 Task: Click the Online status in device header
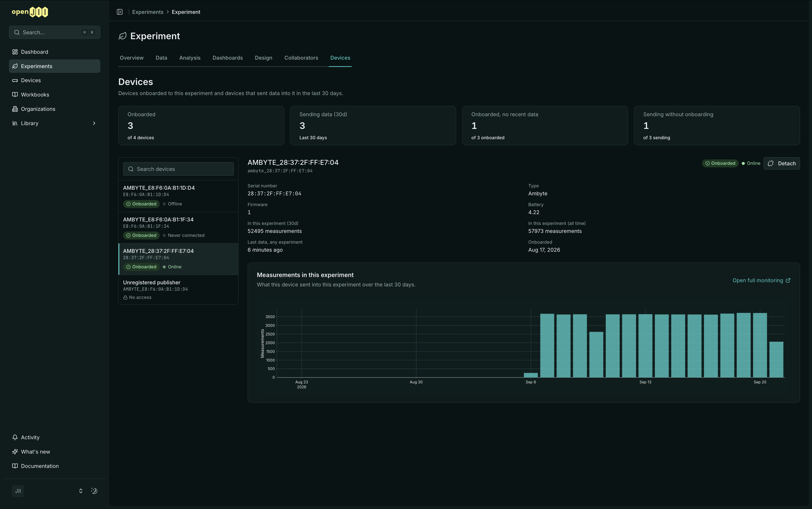[751, 164]
